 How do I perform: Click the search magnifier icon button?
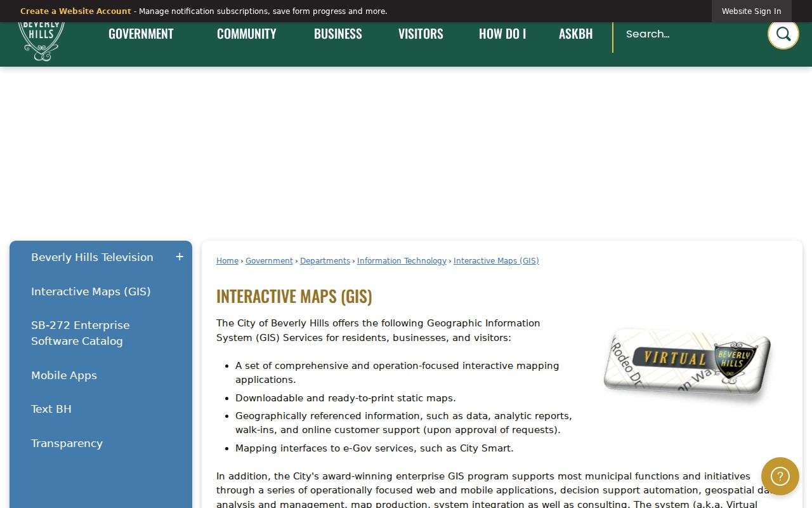pos(783,34)
